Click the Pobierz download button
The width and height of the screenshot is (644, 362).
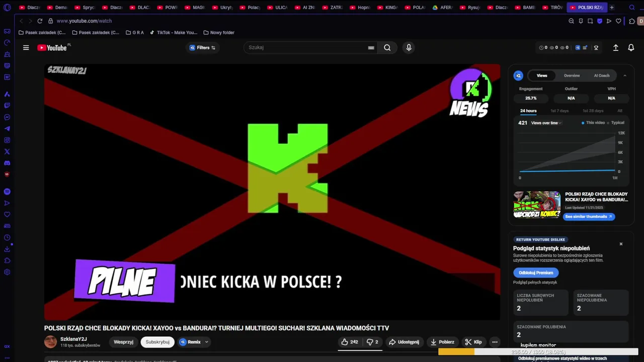[442, 342]
